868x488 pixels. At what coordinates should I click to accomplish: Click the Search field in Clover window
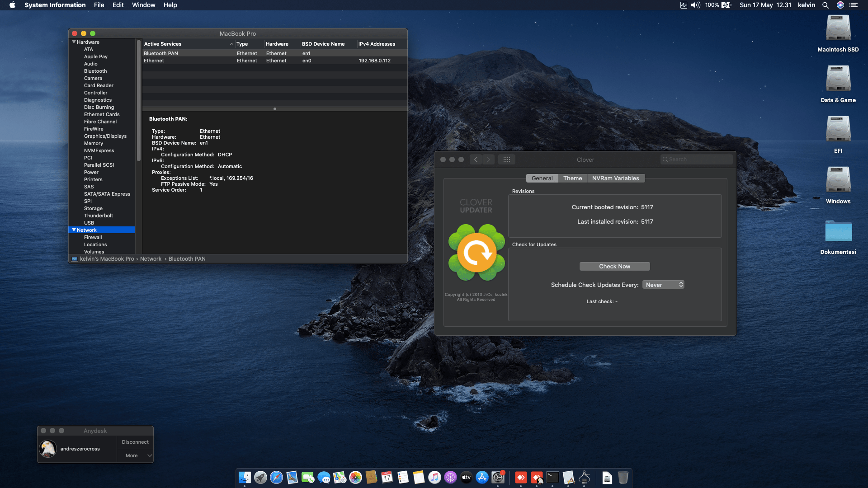[696, 160]
